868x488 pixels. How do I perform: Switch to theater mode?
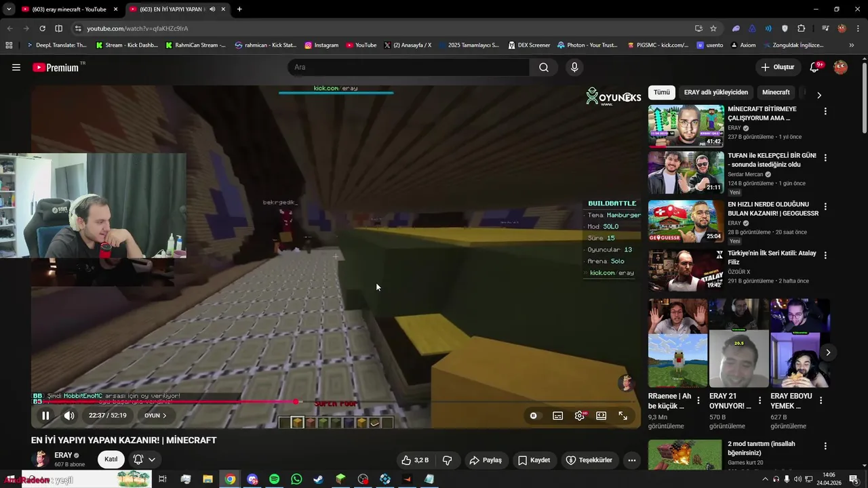pos(601,415)
